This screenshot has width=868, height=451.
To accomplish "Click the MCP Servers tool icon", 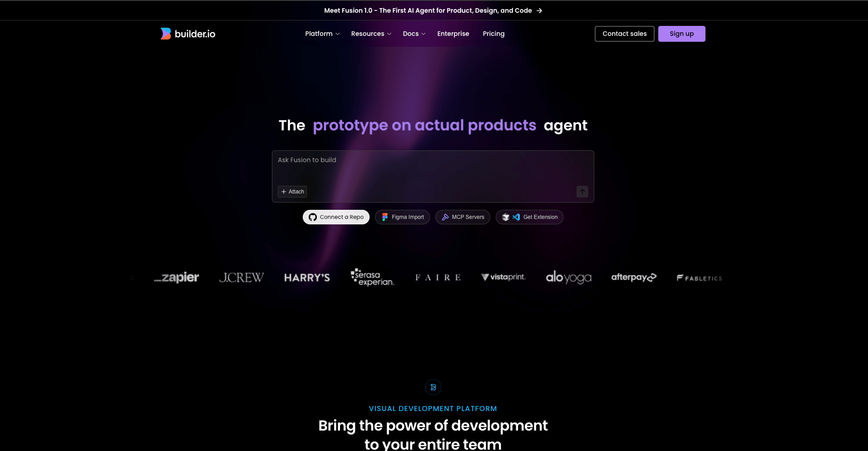I will click(x=445, y=217).
